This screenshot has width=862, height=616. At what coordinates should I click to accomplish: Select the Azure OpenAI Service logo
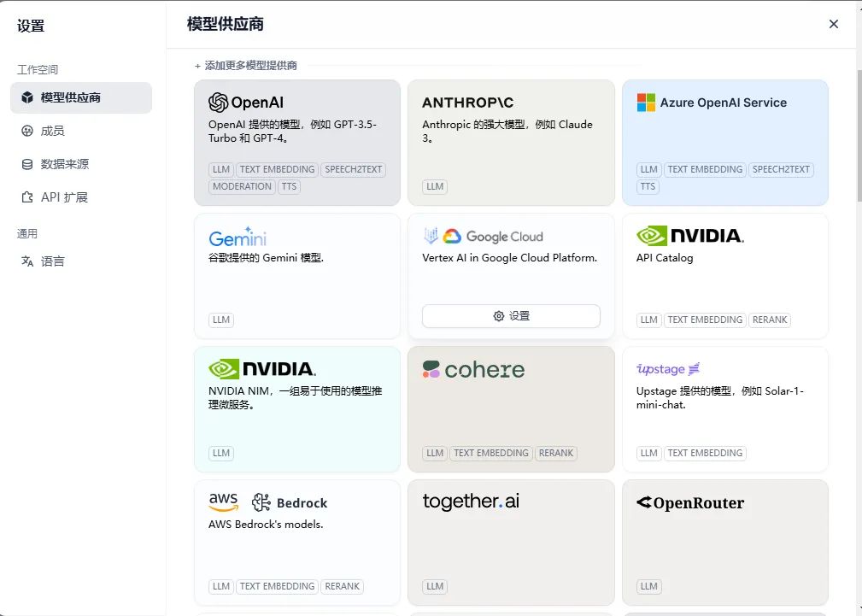(x=712, y=103)
